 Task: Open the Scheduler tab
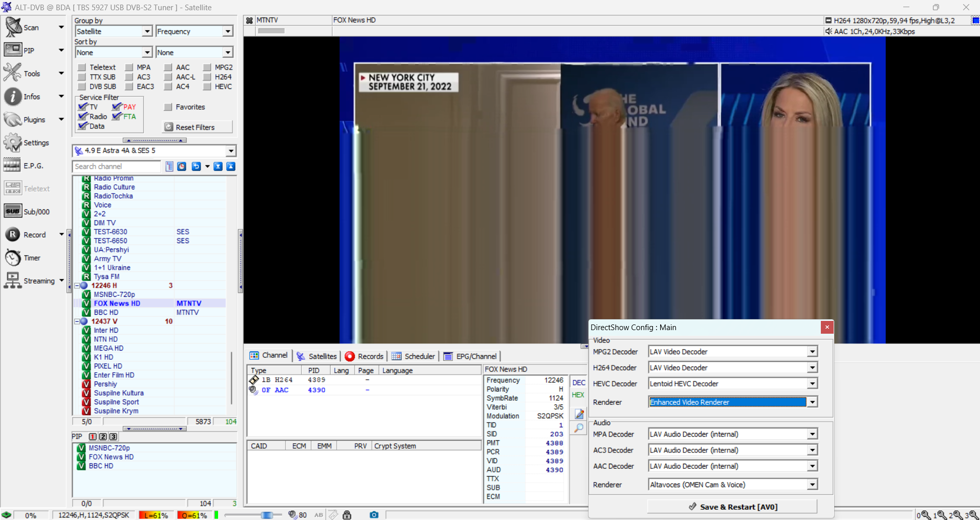click(413, 356)
